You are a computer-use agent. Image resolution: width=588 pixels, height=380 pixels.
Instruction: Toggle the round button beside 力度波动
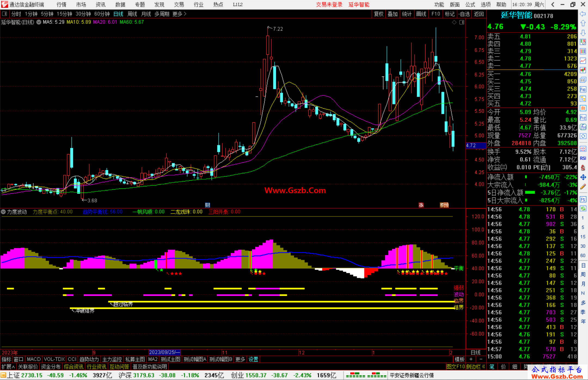coord(3,212)
